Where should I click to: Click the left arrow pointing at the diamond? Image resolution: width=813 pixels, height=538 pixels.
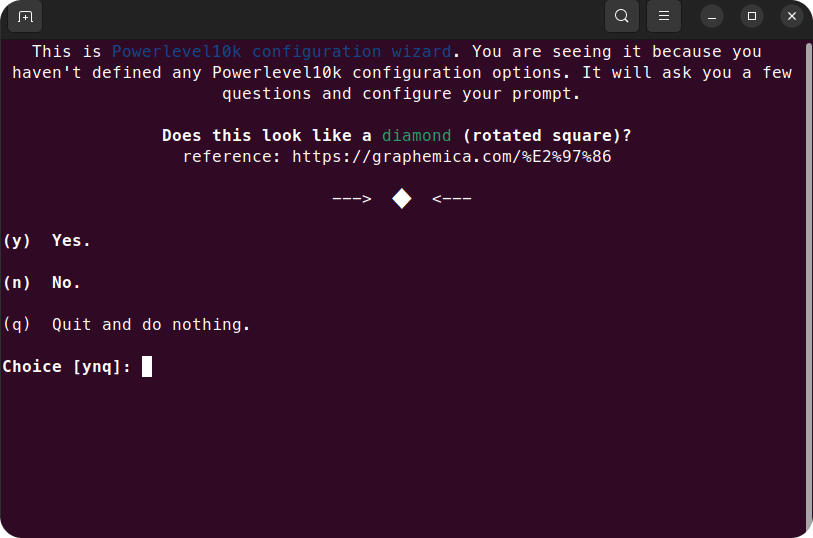point(351,199)
